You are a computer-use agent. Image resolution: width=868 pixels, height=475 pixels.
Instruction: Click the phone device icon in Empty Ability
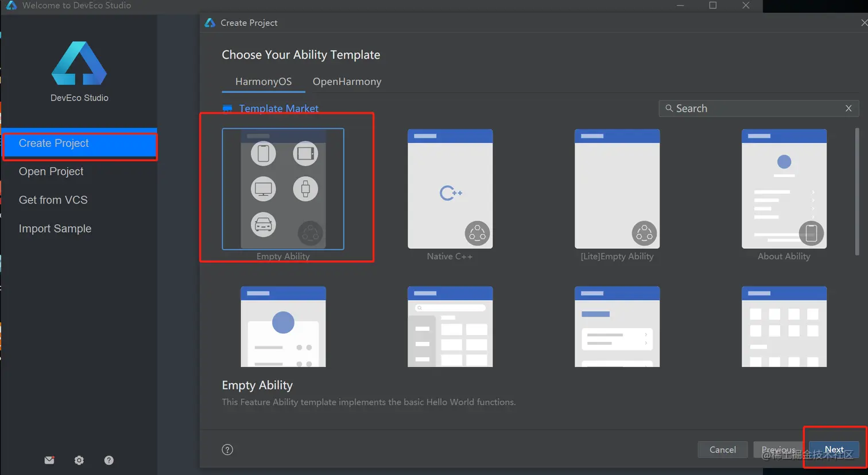(263, 154)
